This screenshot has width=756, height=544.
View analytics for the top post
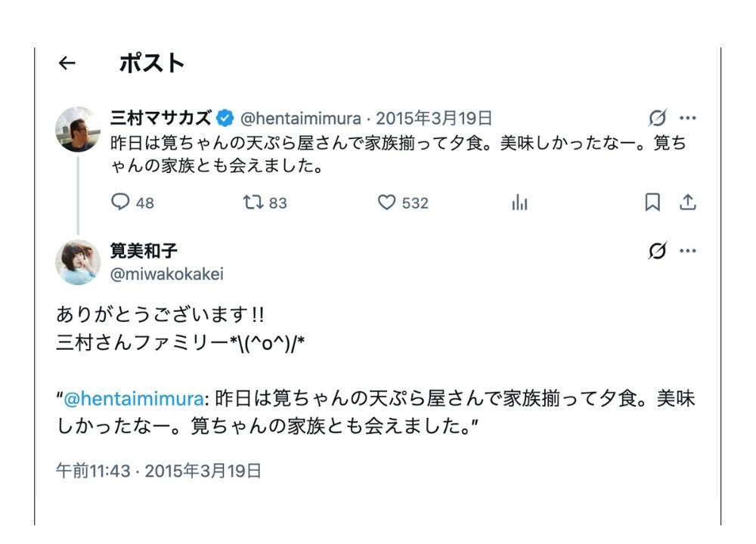coord(519,202)
